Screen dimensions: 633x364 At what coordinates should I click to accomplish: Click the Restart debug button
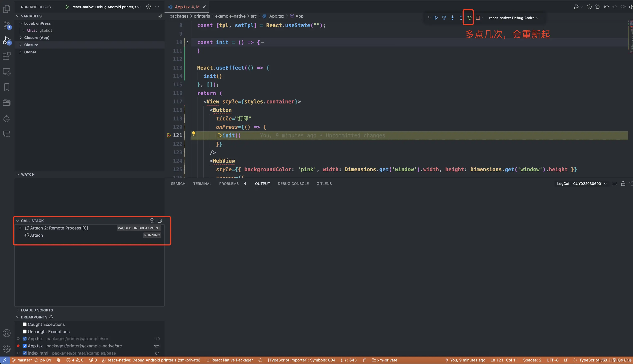click(469, 18)
